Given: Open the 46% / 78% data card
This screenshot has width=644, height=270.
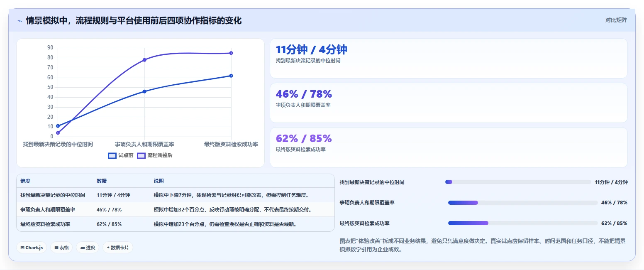Looking at the screenshot, I should click(x=449, y=103).
